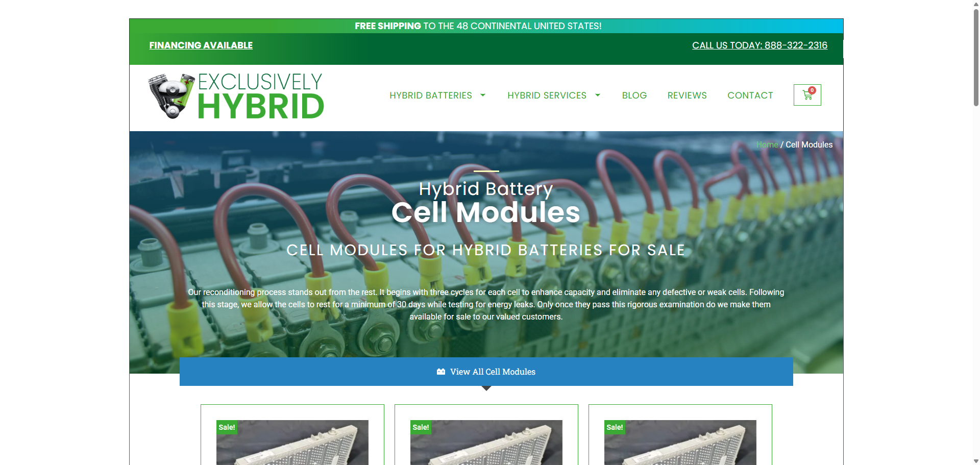Click the Exclusively Hybrid engine logo
Screen dimensions: 980x465
pyautogui.click(x=171, y=96)
